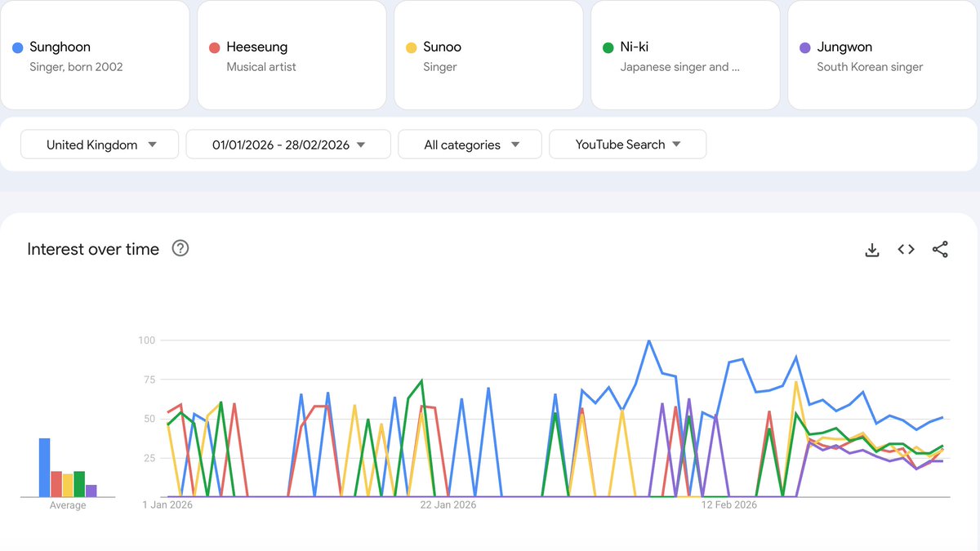Viewport: 980px width, 551px height.
Task: Click the "South Korean singer" subtitle
Action: click(870, 67)
